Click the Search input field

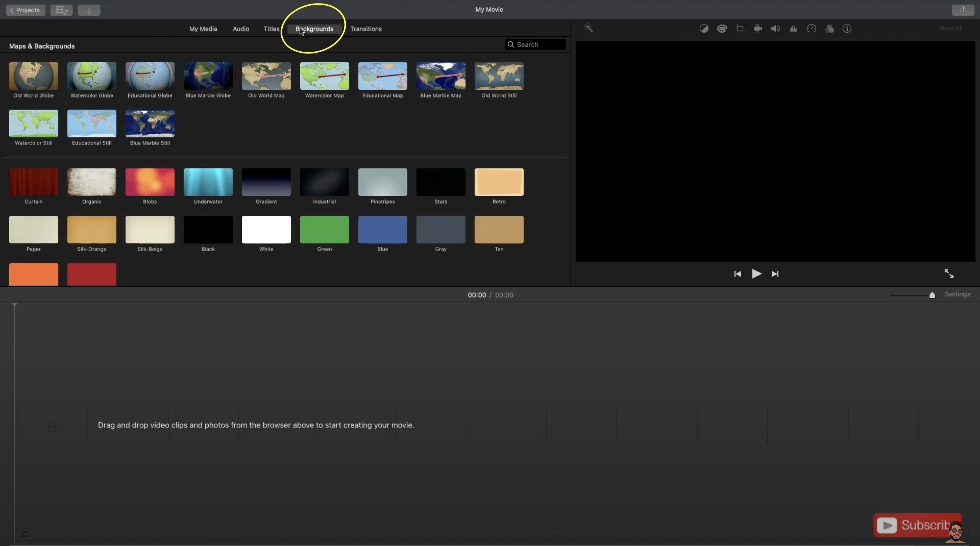pos(538,44)
